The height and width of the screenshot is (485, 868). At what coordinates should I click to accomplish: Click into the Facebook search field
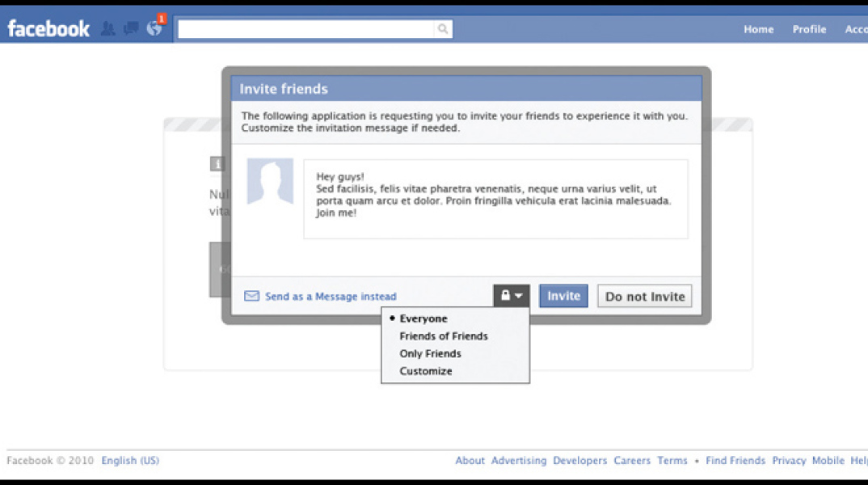pyautogui.click(x=305, y=29)
